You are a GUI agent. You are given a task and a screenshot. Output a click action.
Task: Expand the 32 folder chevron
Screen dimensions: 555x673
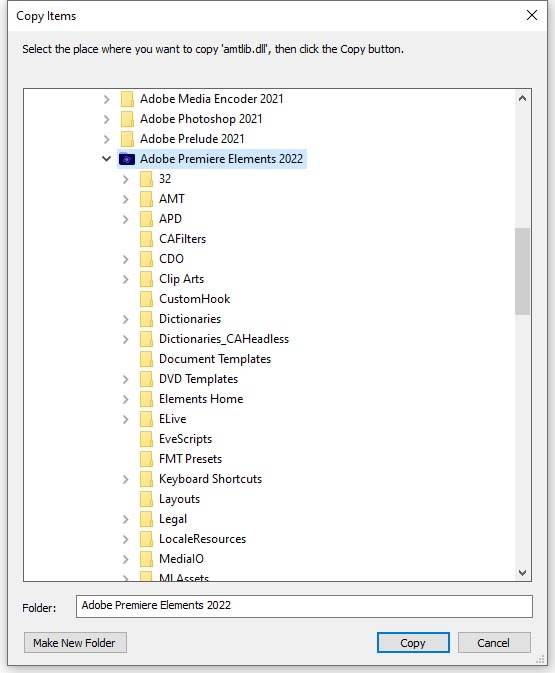pyautogui.click(x=125, y=179)
